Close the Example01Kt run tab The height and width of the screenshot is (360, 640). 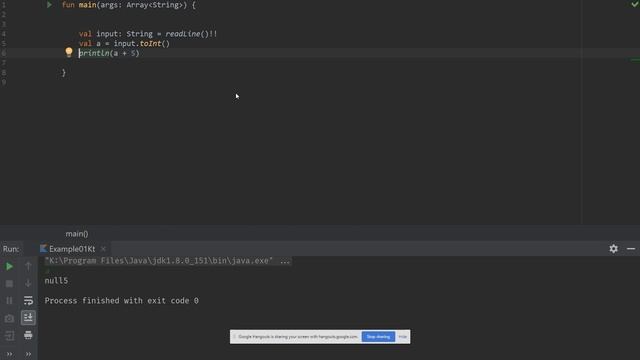[x=103, y=249]
